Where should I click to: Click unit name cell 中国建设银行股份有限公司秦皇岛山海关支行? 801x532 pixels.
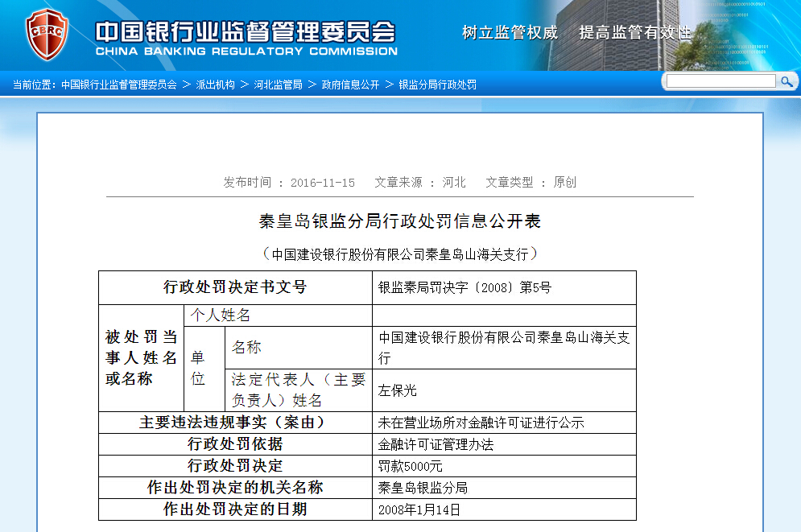(x=504, y=348)
